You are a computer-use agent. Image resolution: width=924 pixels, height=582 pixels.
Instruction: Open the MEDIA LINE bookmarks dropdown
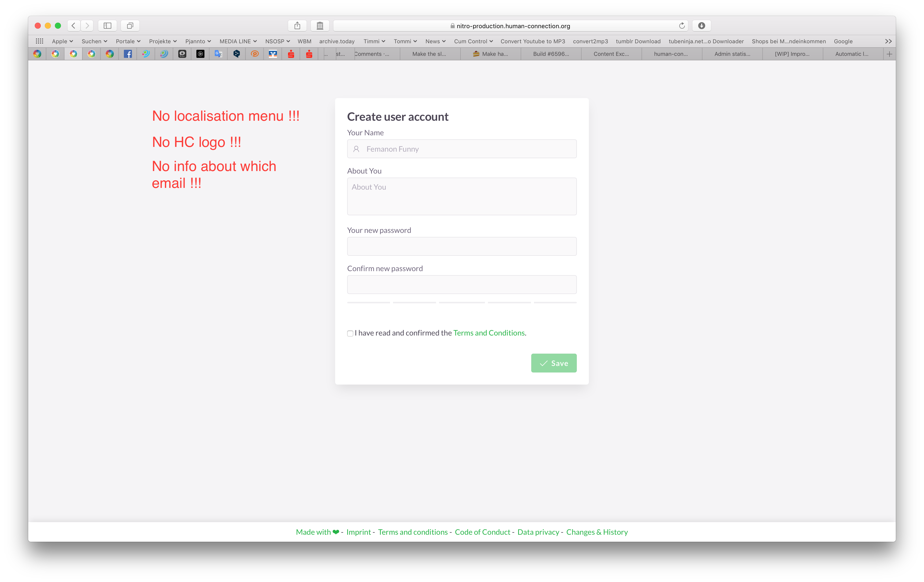pyautogui.click(x=238, y=41)
